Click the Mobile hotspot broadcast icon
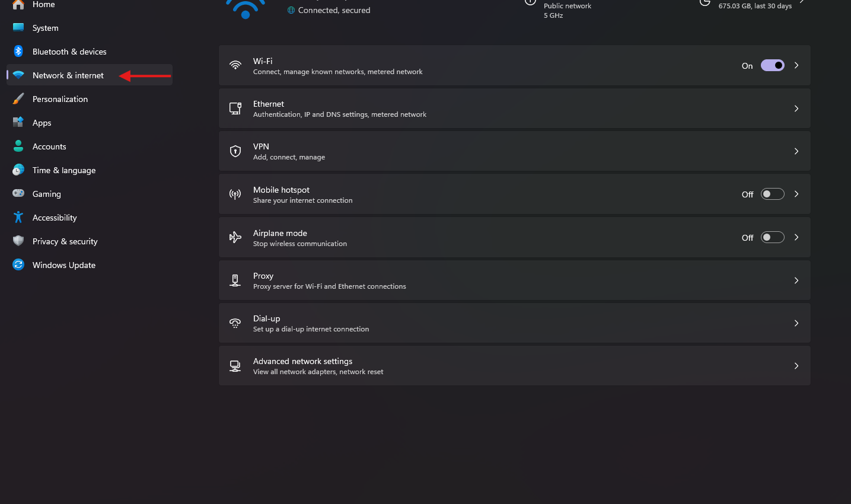 [x=235, y=194]
